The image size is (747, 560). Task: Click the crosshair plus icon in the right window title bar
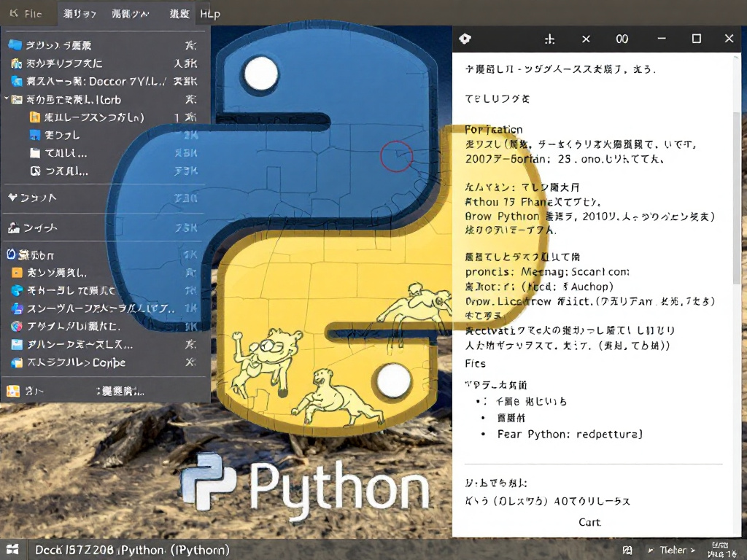550,39
